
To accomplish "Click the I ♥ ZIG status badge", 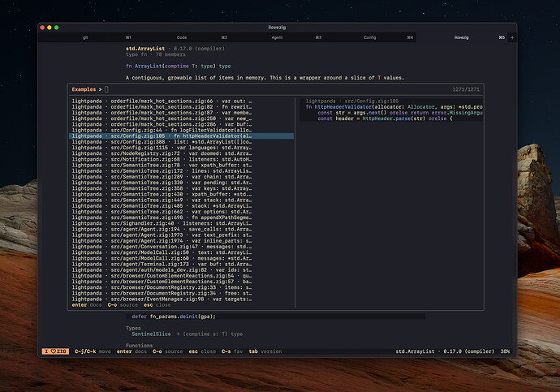I will pyautogui.click(x=56, y=351).
